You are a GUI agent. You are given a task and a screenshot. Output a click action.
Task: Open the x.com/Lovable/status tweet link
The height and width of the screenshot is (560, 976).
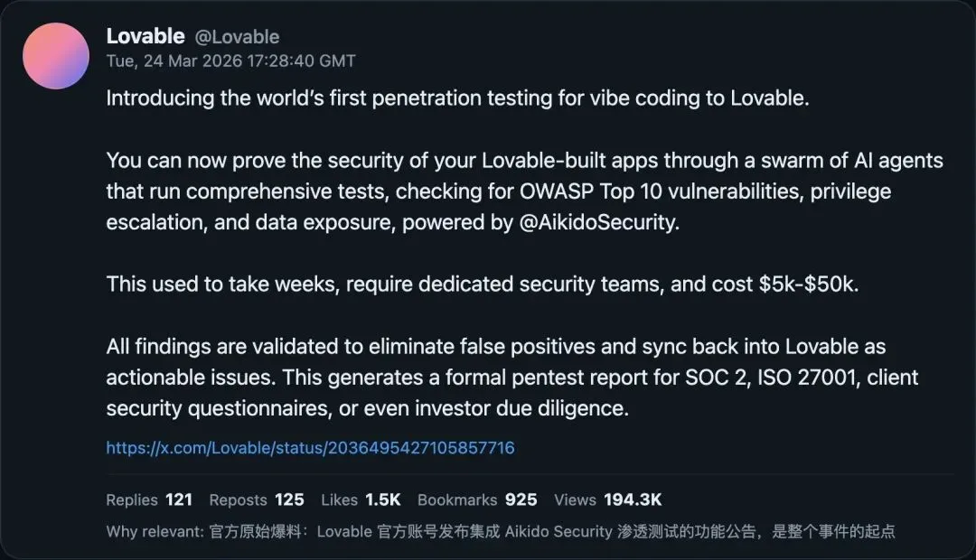coord(310,448)
